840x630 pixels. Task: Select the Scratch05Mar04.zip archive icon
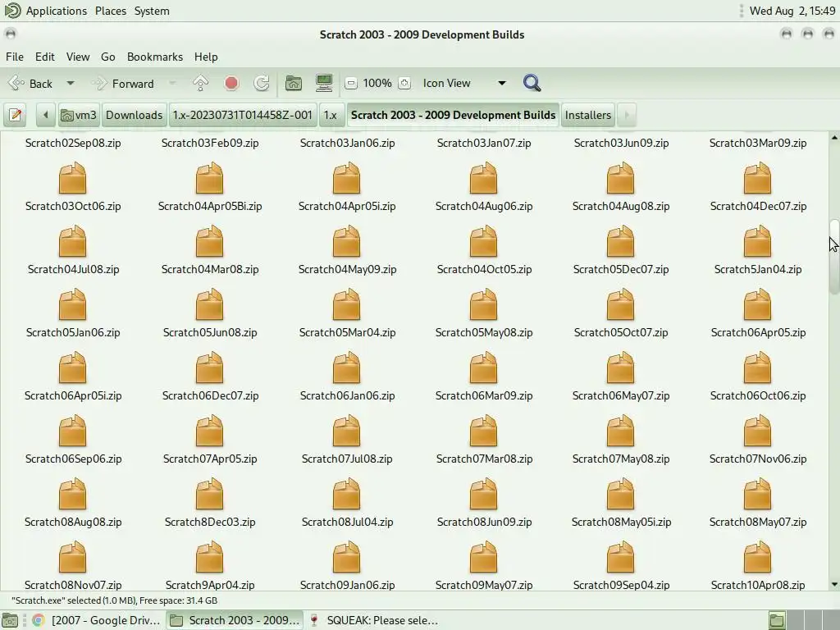(x=347, y=304)
